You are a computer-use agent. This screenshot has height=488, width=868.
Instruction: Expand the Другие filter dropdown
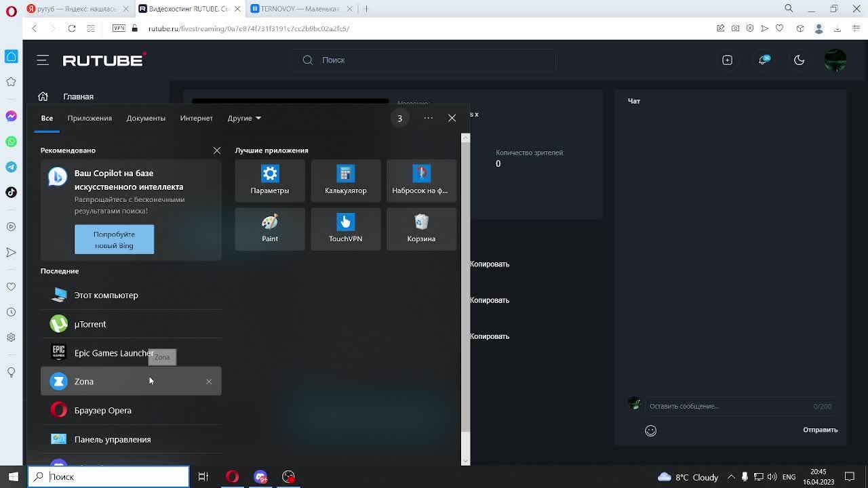(244, 118)
